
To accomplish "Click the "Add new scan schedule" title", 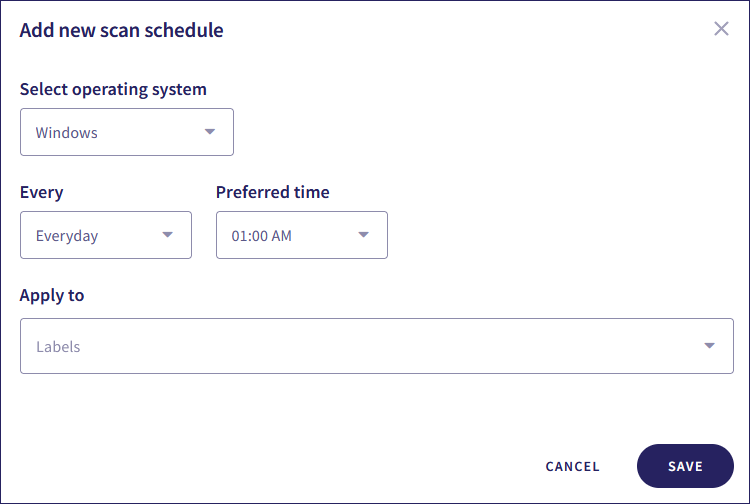I will [121, 30].
